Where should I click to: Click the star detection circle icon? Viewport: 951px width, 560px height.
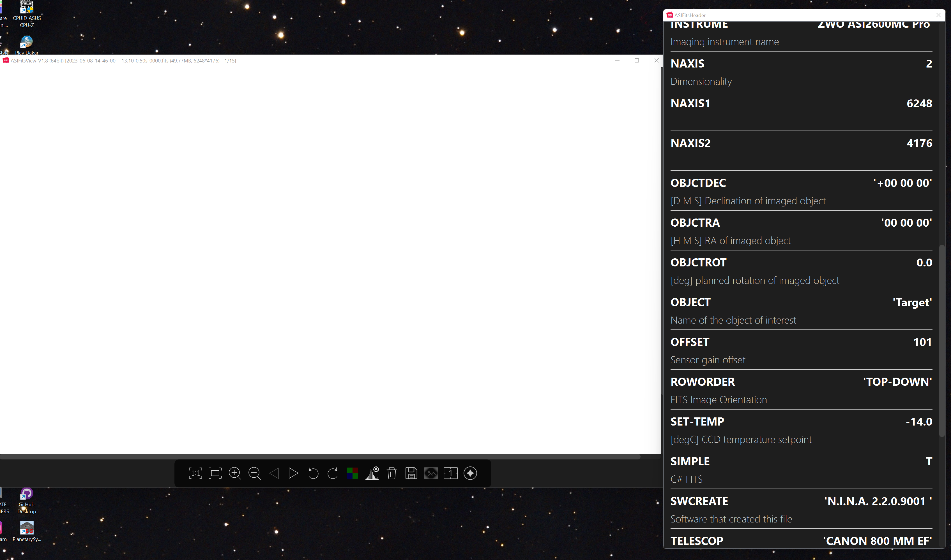(470, 473)
